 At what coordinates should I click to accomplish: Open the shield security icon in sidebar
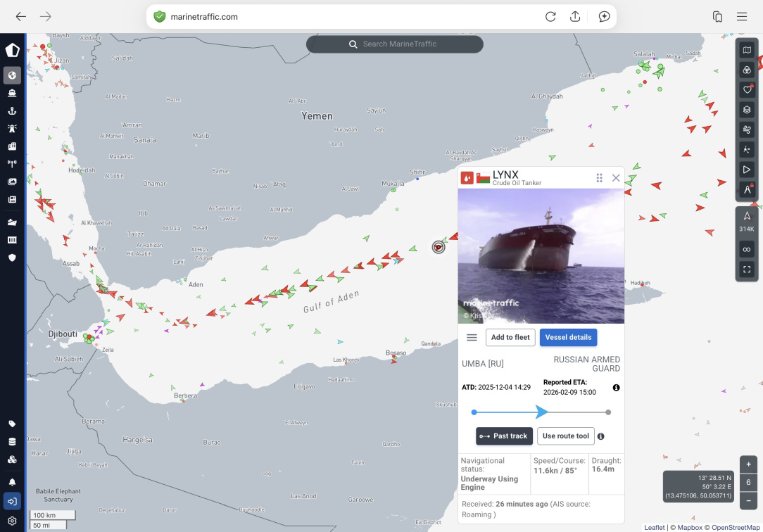pos(12,258)
